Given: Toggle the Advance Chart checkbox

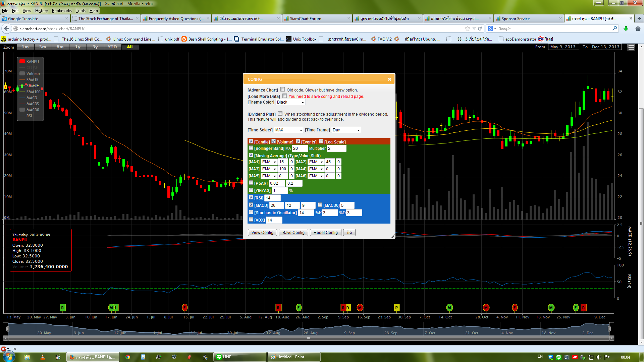Looking at the screenshot, I should click(282, 89).
